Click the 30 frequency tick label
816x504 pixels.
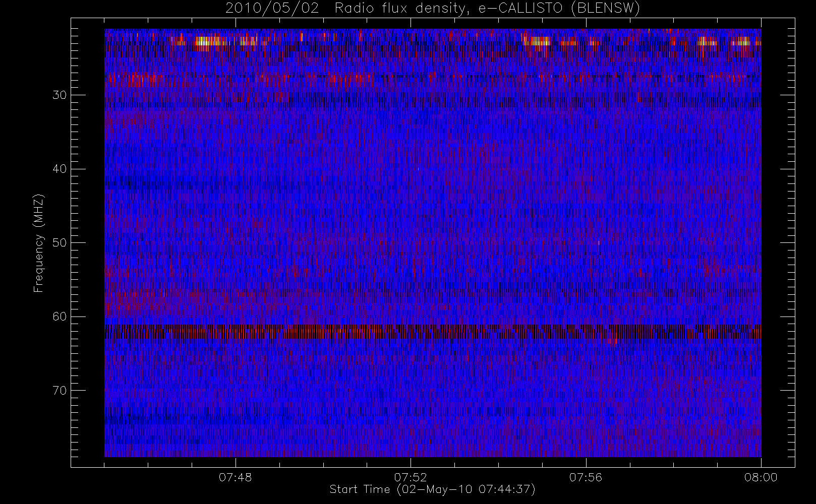pyautogui.click(x=60, y=95)
